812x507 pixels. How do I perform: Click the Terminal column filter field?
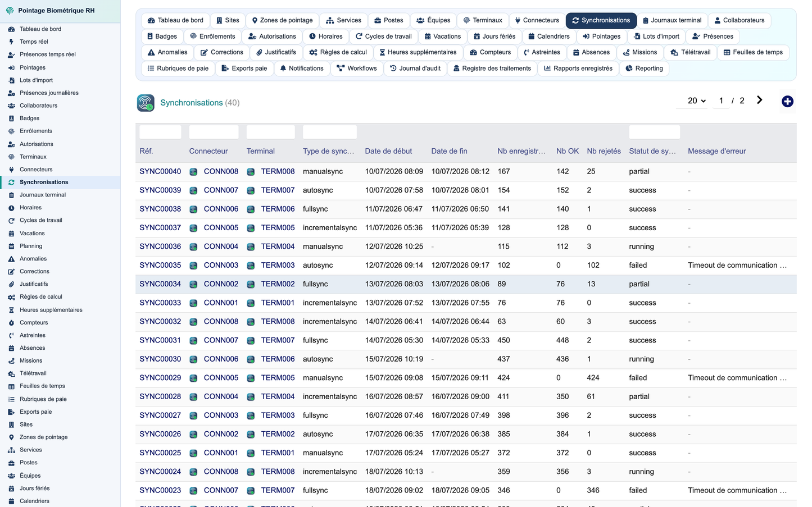pyautogui.click(x=270, y=132)
